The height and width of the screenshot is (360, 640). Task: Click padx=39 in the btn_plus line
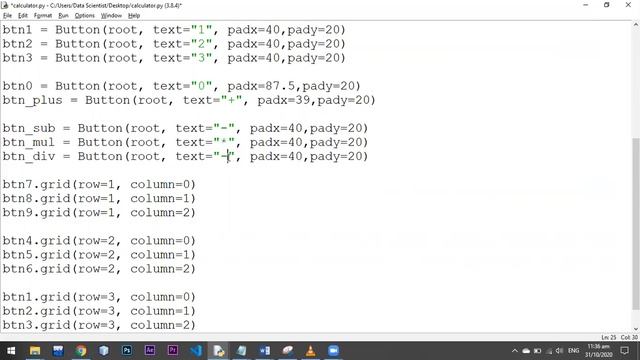(283, 100)
